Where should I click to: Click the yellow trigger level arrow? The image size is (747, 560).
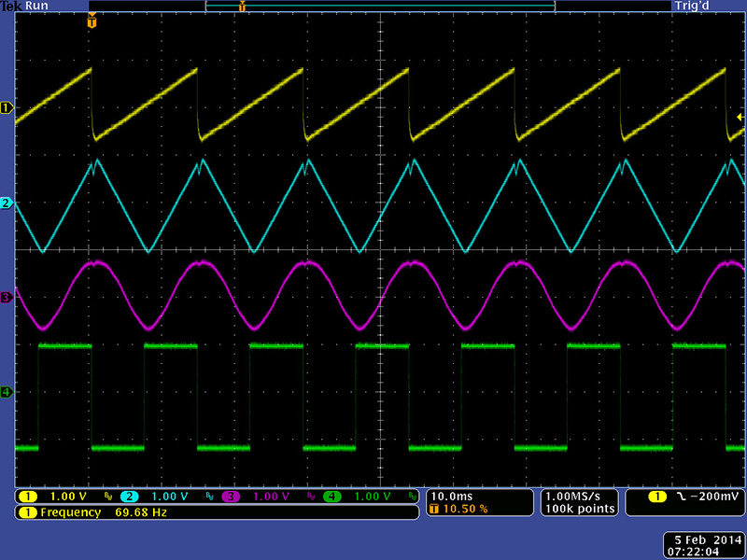pyautogui.click(x=740, y=118)
